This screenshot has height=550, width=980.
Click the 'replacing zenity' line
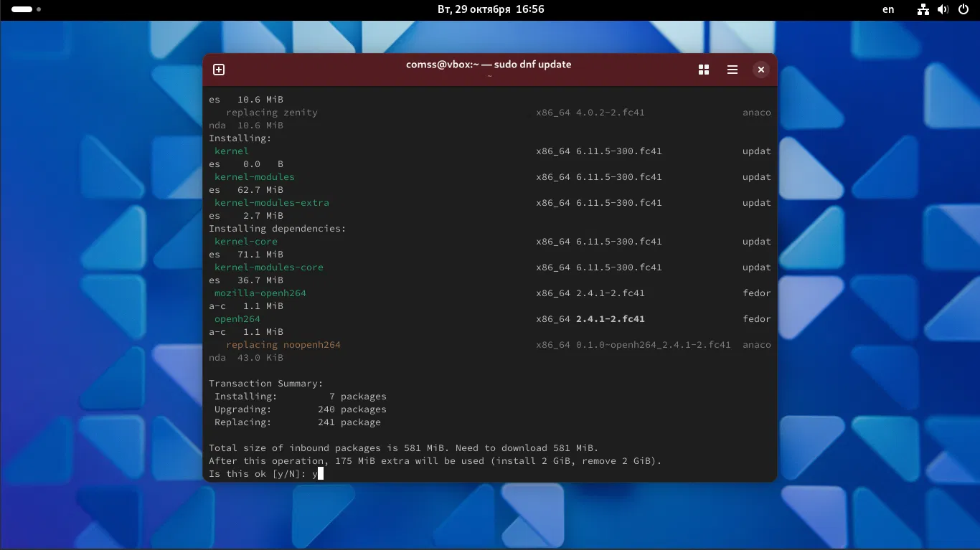(272, 113)
